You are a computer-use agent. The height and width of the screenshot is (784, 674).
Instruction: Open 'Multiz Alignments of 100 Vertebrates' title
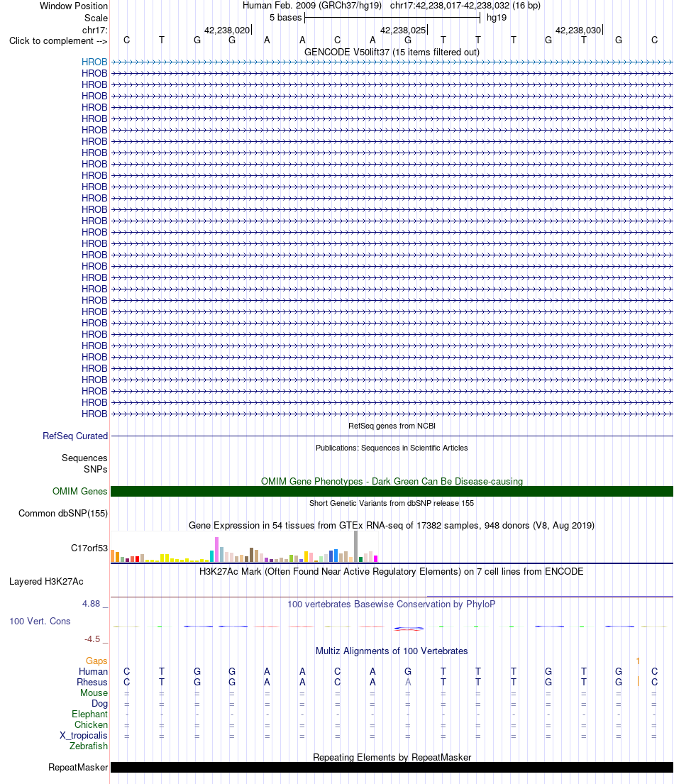pyautogui.click(x=392, y=651)
